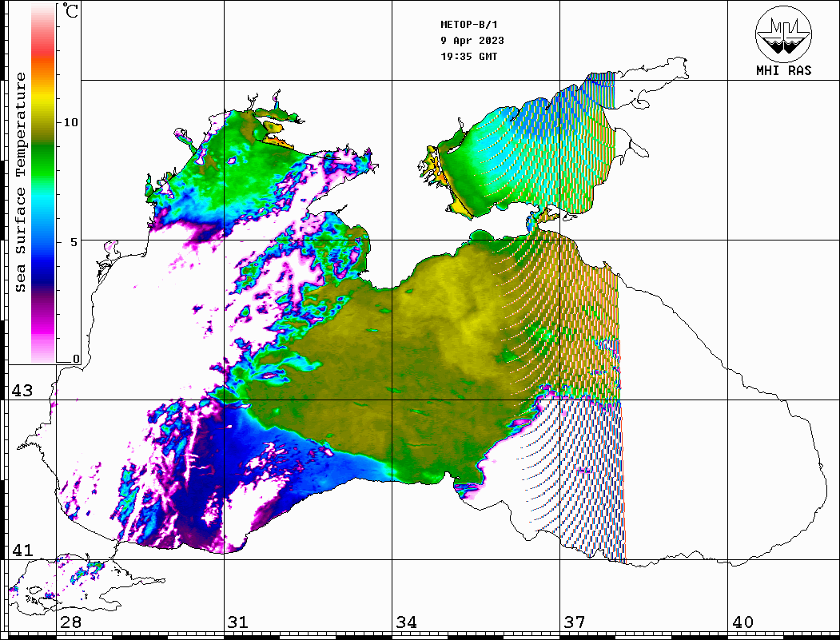Click the °C unit label on the legend
Viewport: 840px width, 640px height.
pyautogui.click(x=70, y=10)
